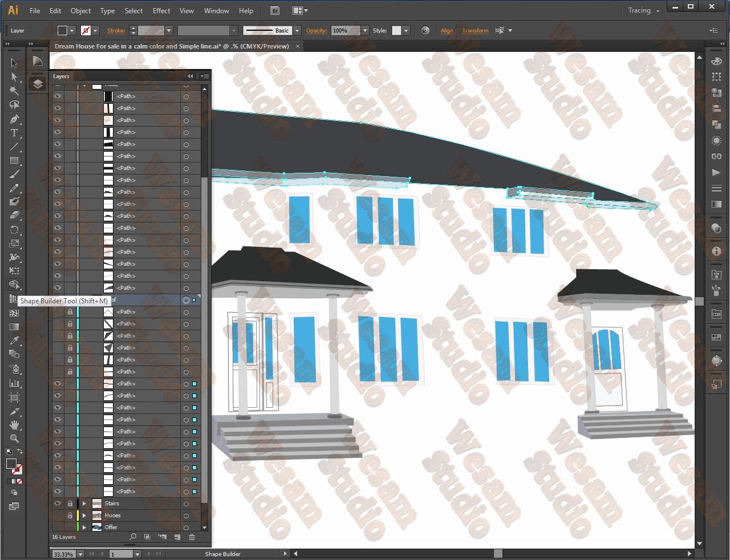Open the File menu
Viewport: 730px width, 560px height.
coord(35,11)
